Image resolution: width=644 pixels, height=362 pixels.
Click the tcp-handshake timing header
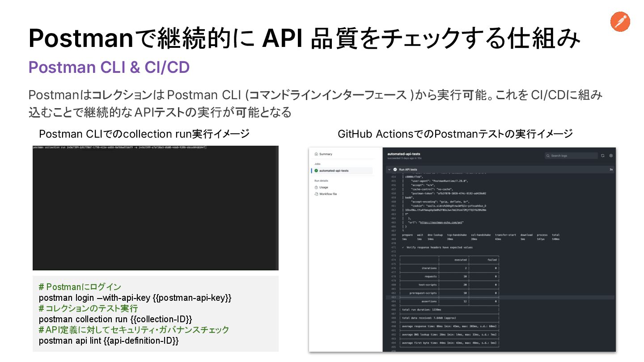457,235
